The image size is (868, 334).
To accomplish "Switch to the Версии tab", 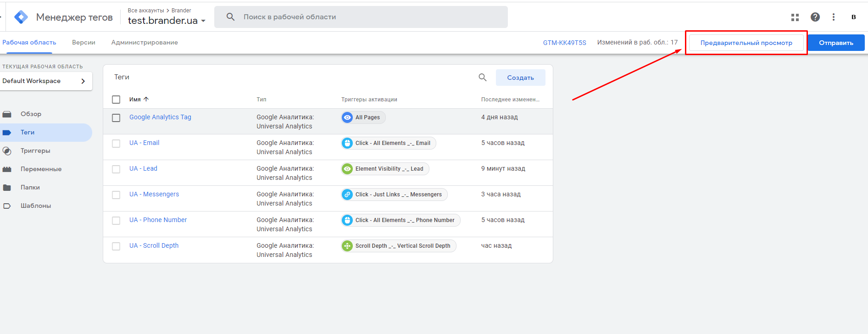I will [x=83, y=42].
